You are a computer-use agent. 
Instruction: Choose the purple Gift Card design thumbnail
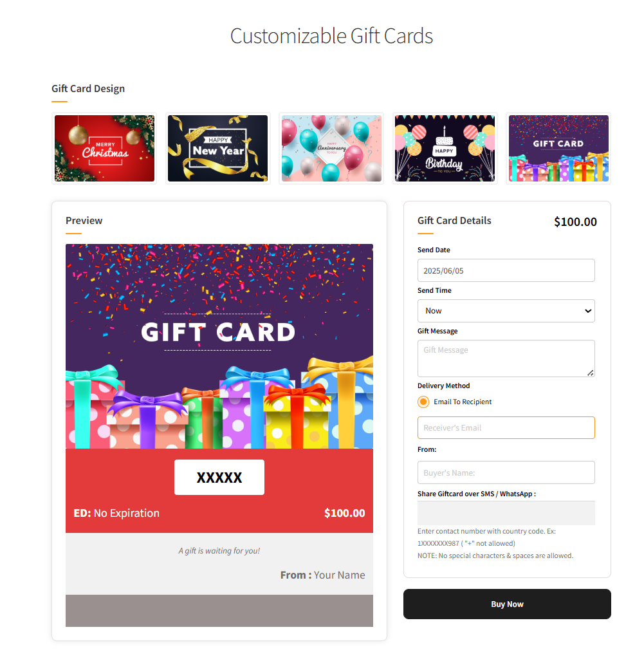pyautogui.click(x=558, y=148)
